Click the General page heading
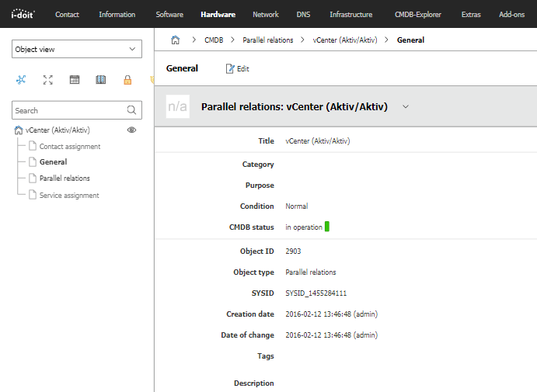 pos(182,68)
